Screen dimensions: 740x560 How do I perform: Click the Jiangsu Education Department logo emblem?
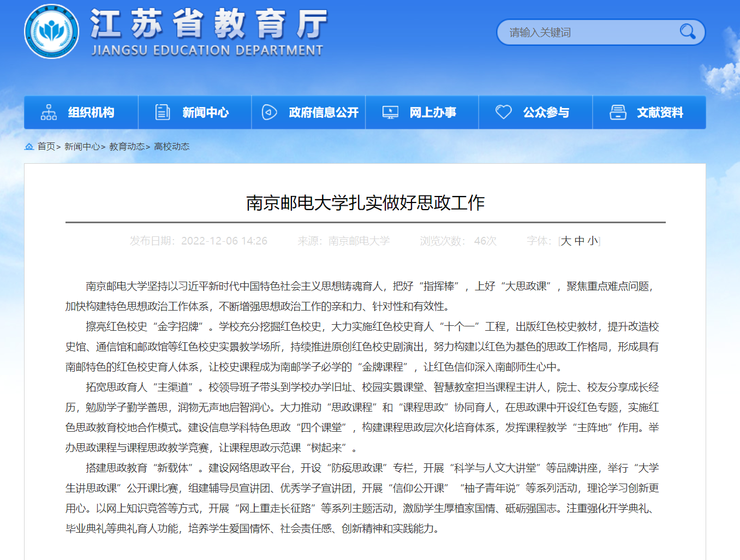51,32
